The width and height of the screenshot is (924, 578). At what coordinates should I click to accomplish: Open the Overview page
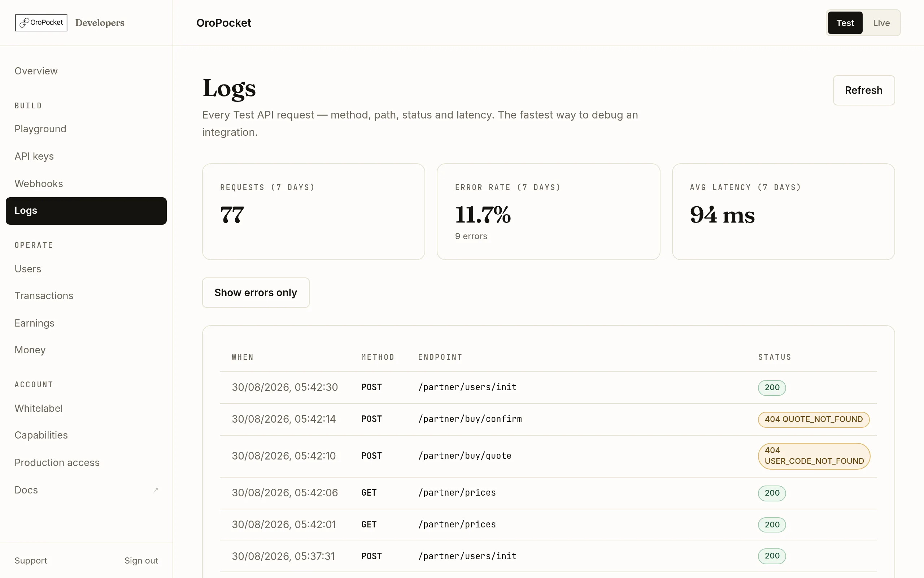[86, 71]
